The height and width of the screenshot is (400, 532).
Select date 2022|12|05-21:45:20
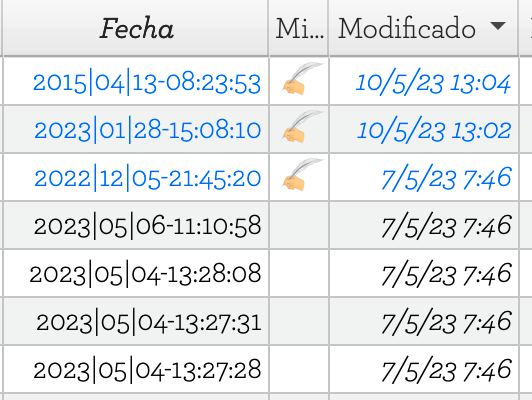[x=148, y=178]
